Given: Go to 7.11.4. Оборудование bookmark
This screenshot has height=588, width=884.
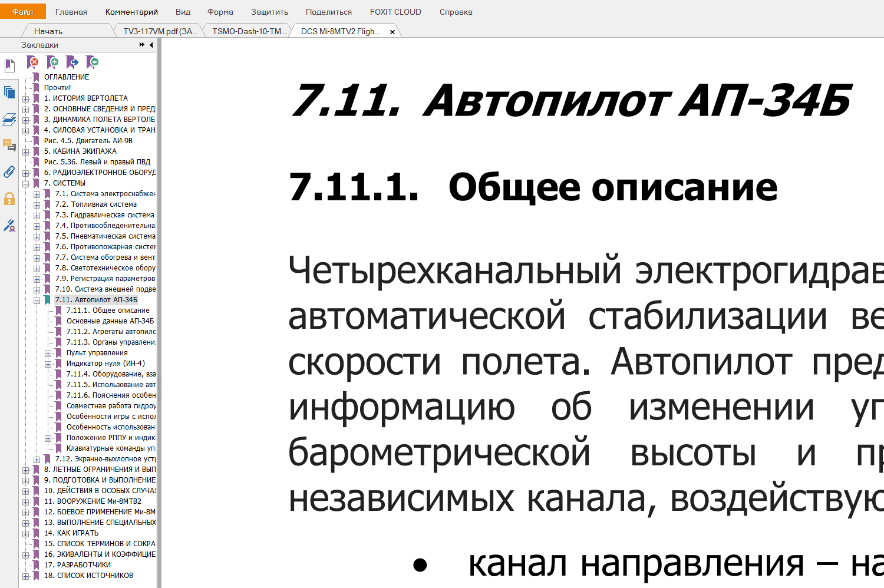Looking at the screenshot, I should click(111, 374).
